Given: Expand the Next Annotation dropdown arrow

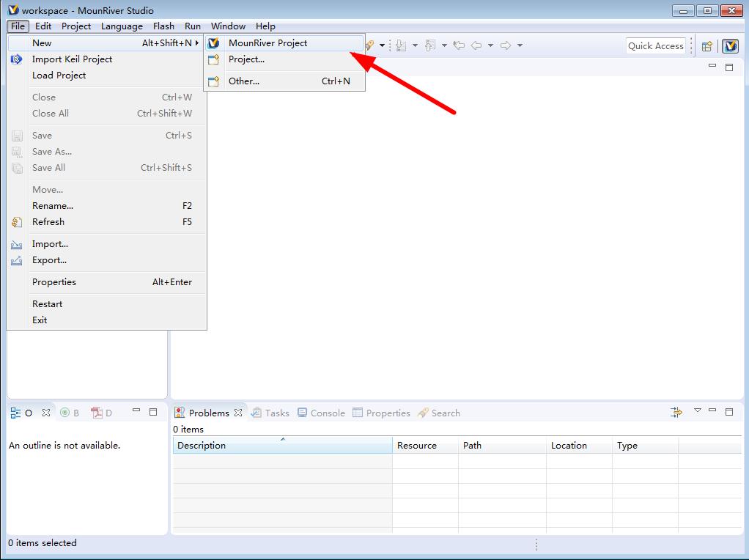Looking at the screenshot, I should pyautogui.click(x=415, y=46).
